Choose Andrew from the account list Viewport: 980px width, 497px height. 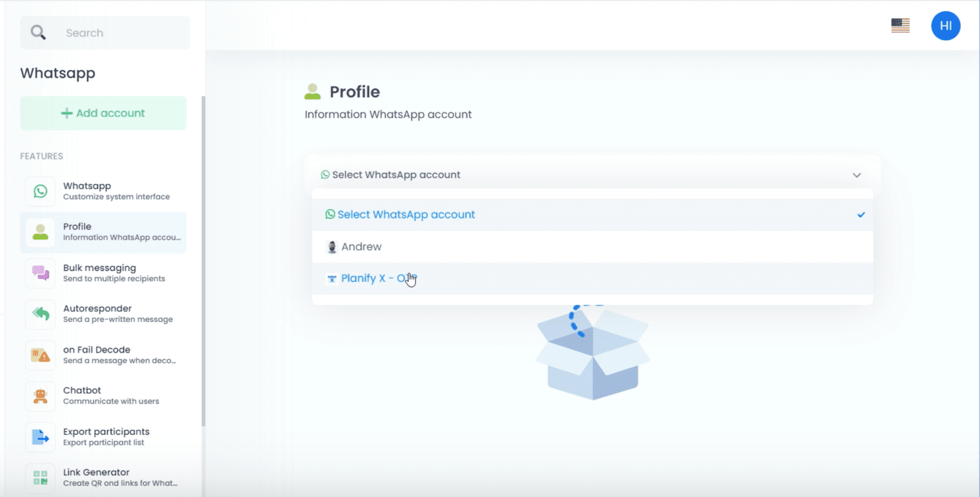[x=361, y=247]
